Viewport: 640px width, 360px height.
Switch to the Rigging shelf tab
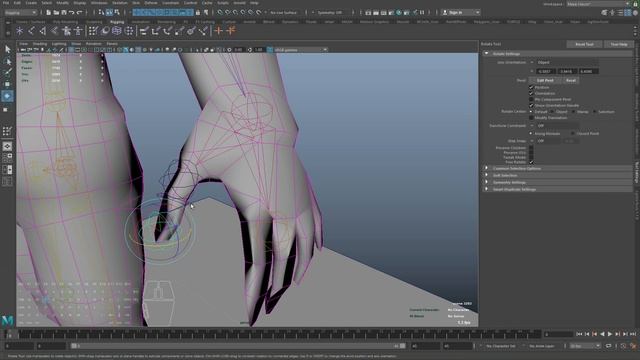click(117, 22)
